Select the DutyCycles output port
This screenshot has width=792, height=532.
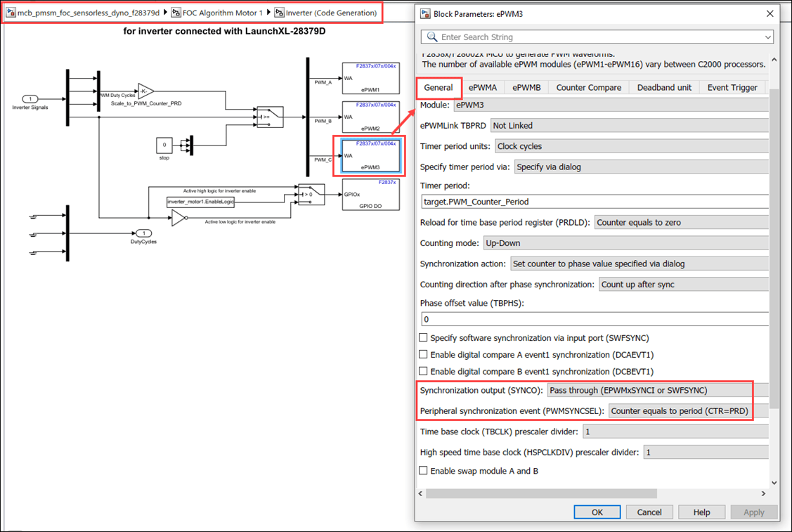143,233
